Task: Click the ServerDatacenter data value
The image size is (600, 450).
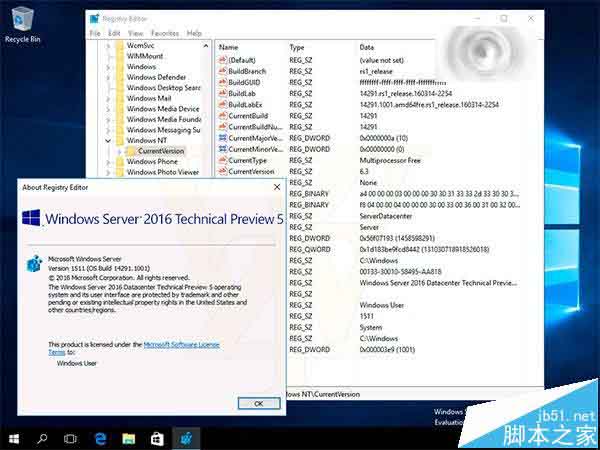Action: [x=386, y=216]
